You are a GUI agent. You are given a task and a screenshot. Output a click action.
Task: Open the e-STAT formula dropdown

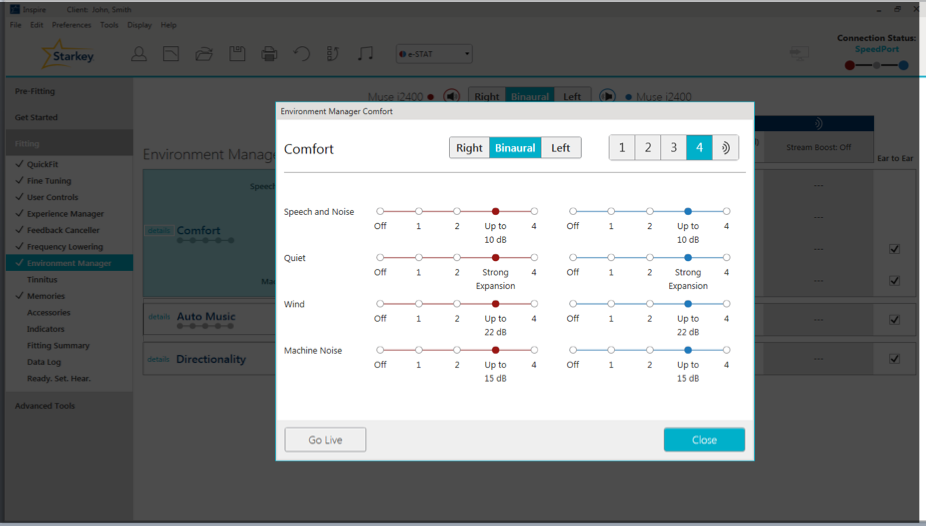[x=434, y=54]
